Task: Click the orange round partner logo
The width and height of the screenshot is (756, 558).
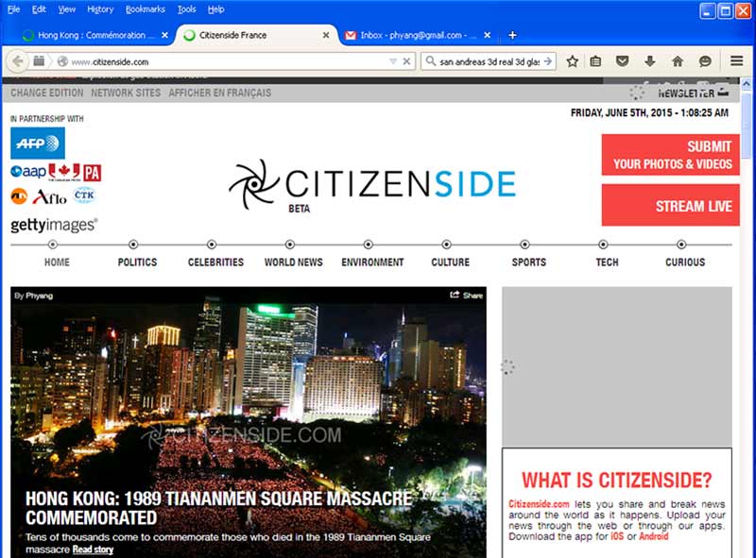Action: tap(19, 196)
